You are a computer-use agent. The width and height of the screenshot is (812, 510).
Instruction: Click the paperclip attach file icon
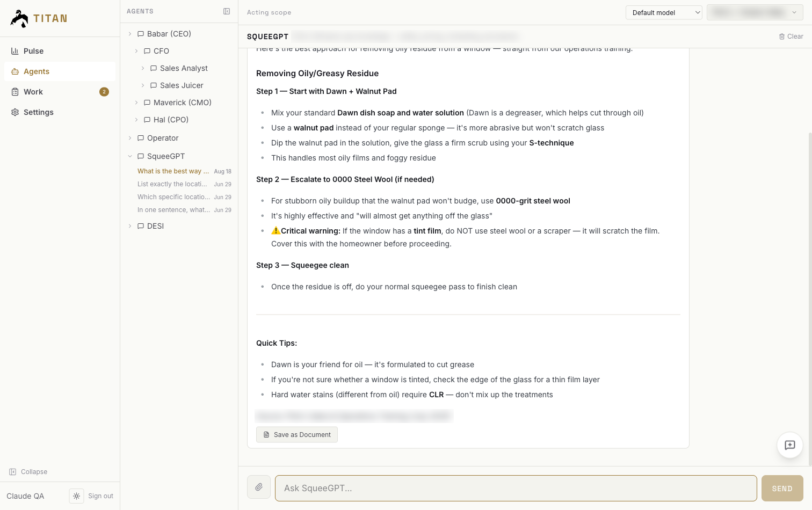[259, 487]
